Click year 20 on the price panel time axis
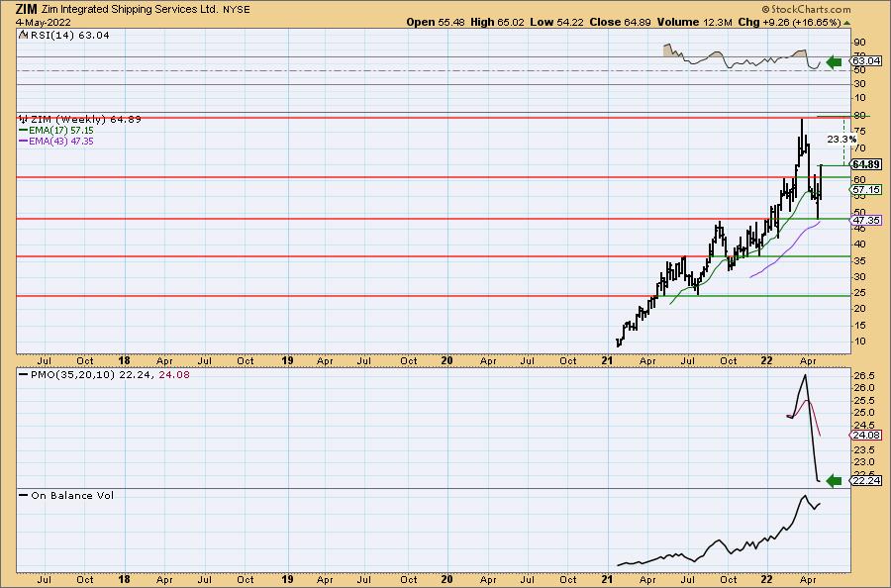 point(447,360)
